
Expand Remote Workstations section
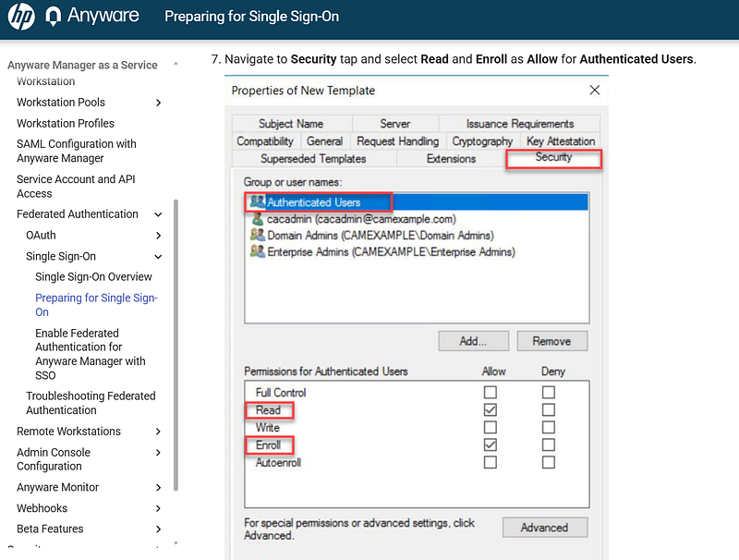[158, 432]
